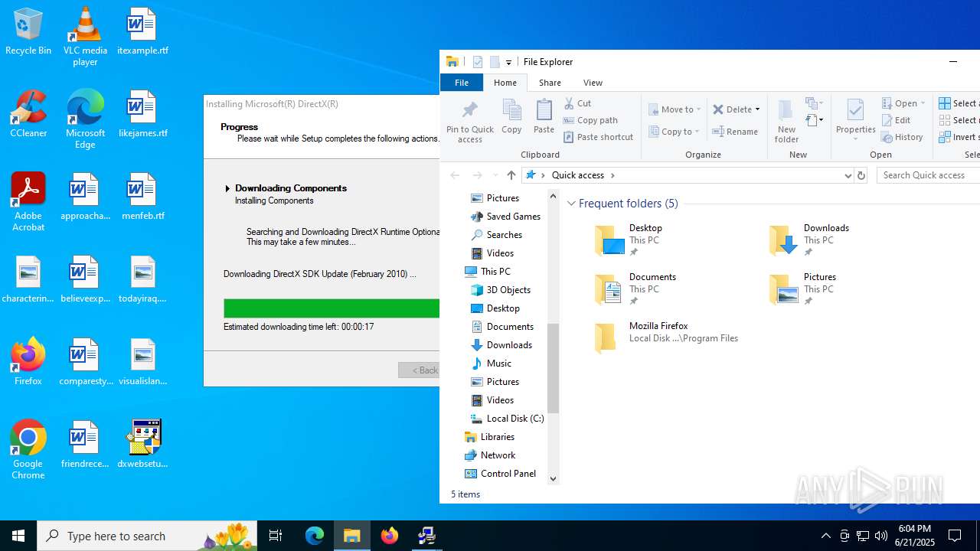
Task: Open Customize Quick Access Toolbar dropdown
Action: pos(508,63)
